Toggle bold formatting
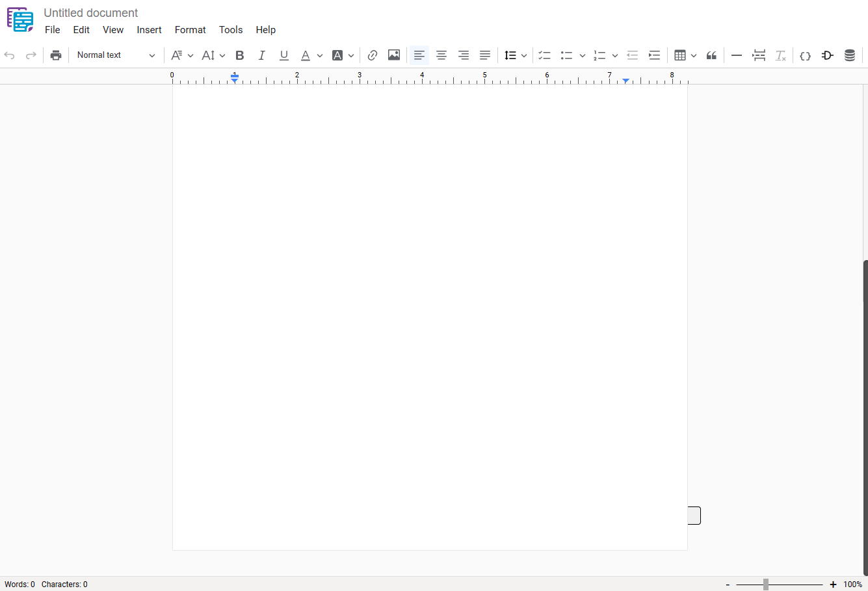Screen dimensions: 868x591 pos(240,55)
